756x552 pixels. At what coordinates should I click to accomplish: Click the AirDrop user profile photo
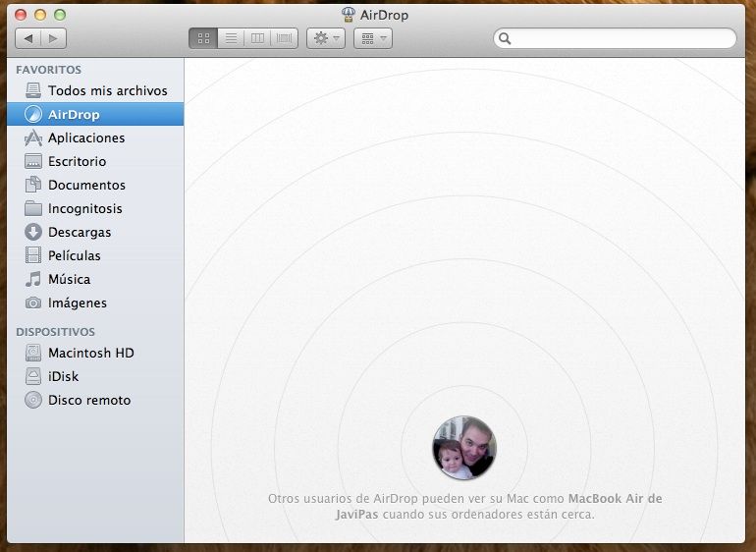pos(463,448)
